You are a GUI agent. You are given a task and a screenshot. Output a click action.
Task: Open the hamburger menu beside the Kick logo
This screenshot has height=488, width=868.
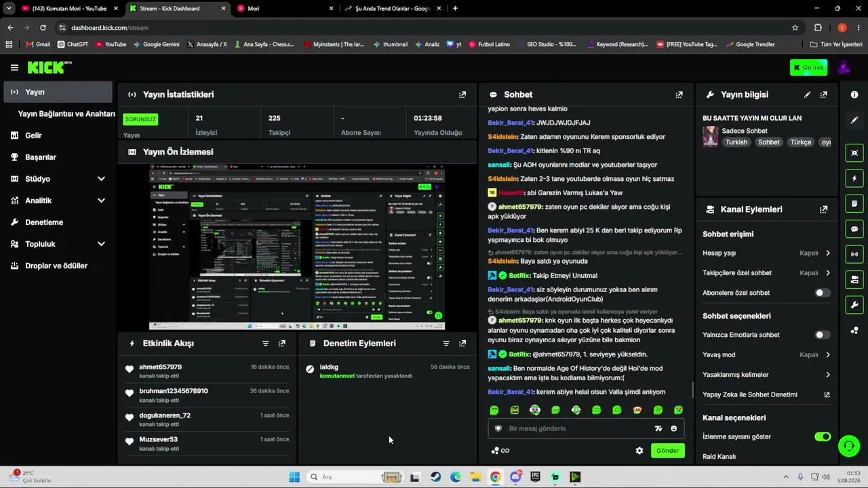(14, 67)
